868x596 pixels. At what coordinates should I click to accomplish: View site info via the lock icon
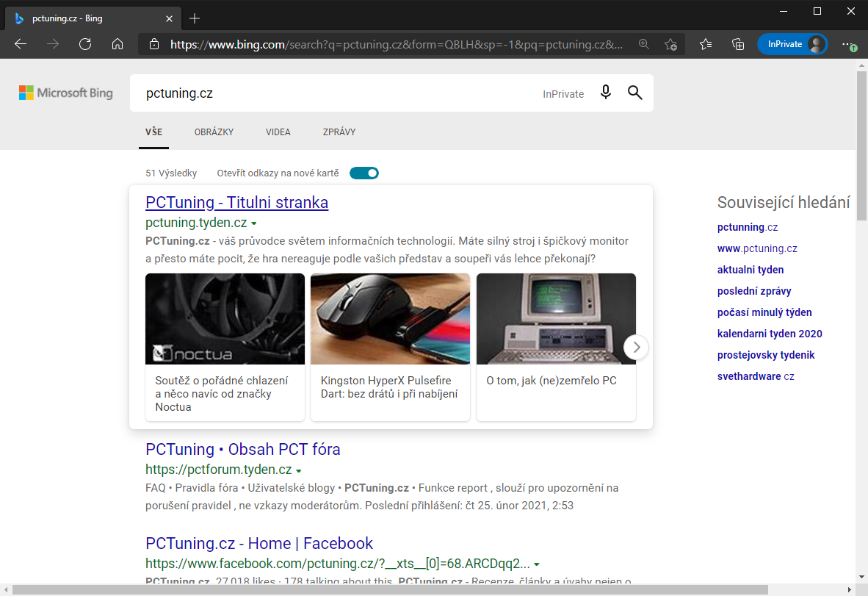click(154, 44)
